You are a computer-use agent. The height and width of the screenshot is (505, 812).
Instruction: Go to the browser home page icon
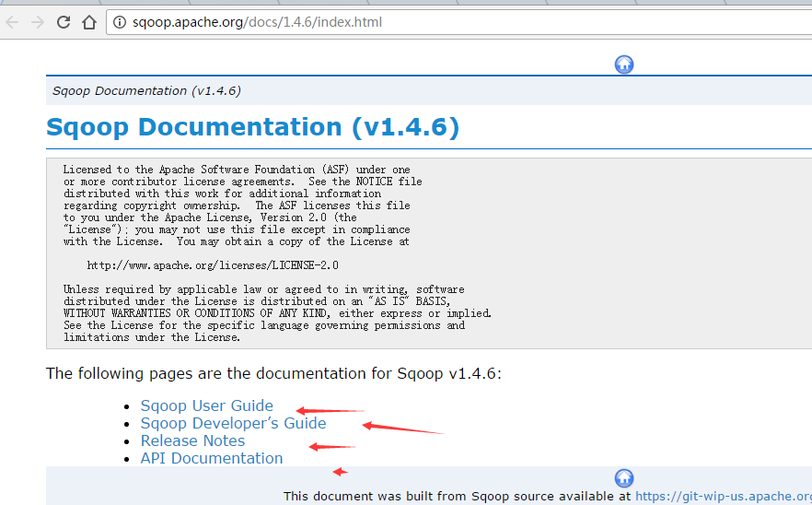[89, 22]
